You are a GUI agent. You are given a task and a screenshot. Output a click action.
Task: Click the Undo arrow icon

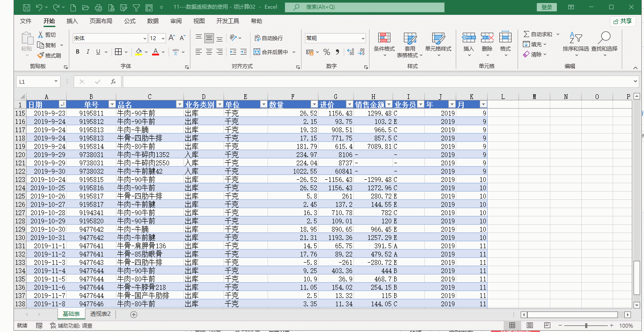(x=39, y=7)
